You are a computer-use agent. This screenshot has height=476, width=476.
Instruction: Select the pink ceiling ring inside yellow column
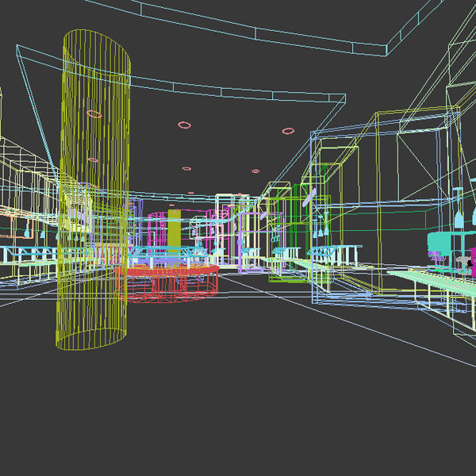click(94, 114)
